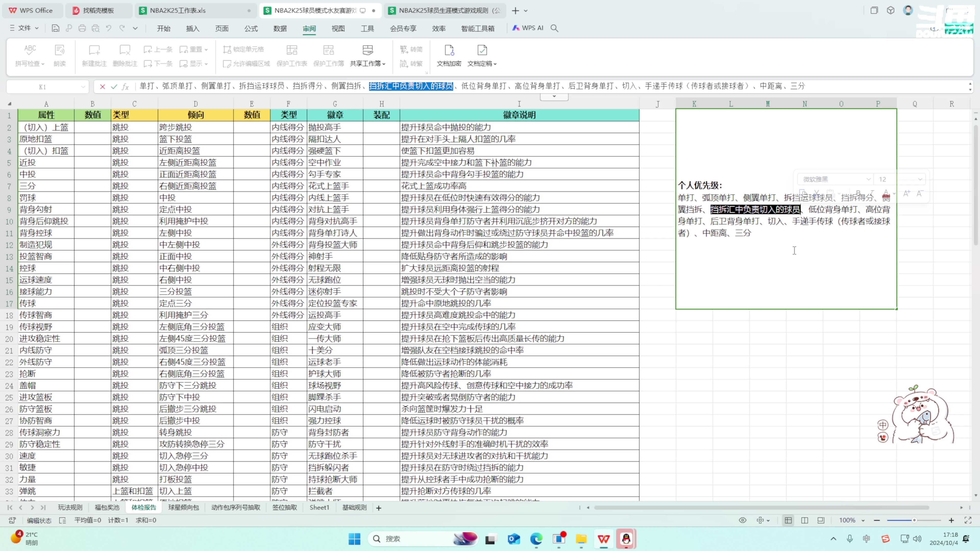Click the 保护工作簿 protect workbook icon

click(328, 50)
